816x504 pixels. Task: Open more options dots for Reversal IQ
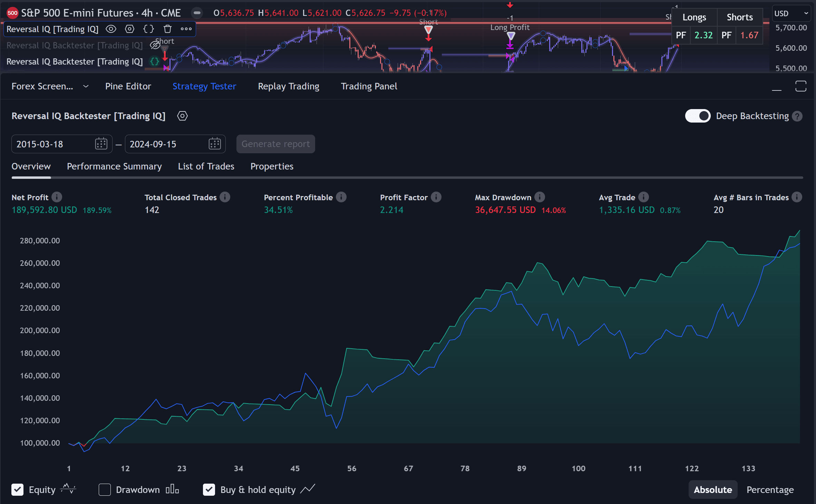point(186,29)
